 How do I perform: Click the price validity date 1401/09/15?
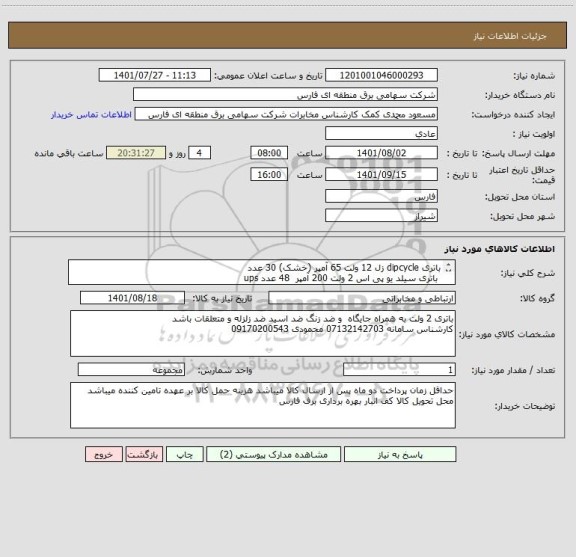pos(381,175)
